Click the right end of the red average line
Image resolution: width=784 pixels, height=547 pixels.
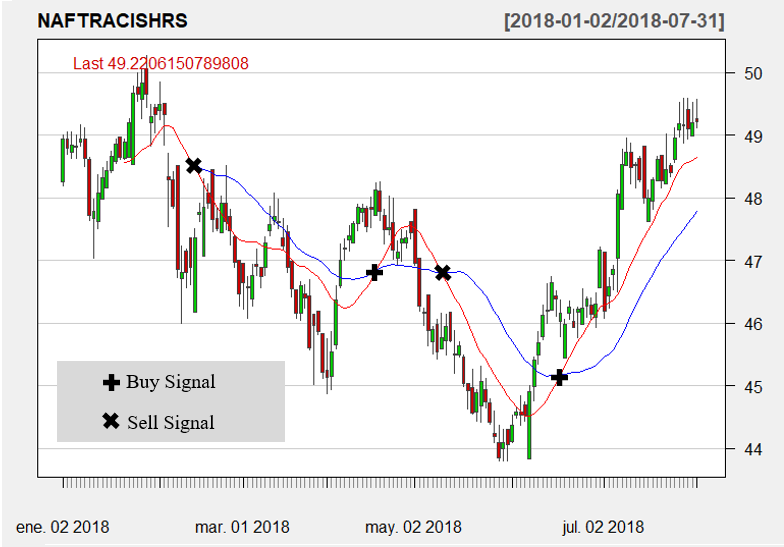696,158
